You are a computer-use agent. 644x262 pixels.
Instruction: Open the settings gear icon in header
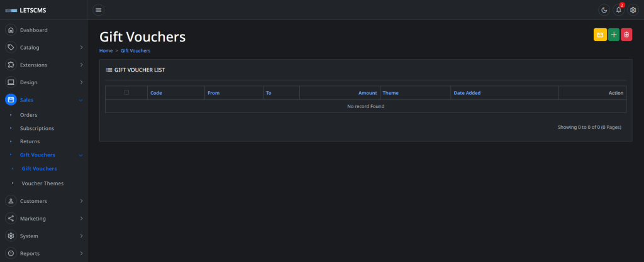coord(633,10)
